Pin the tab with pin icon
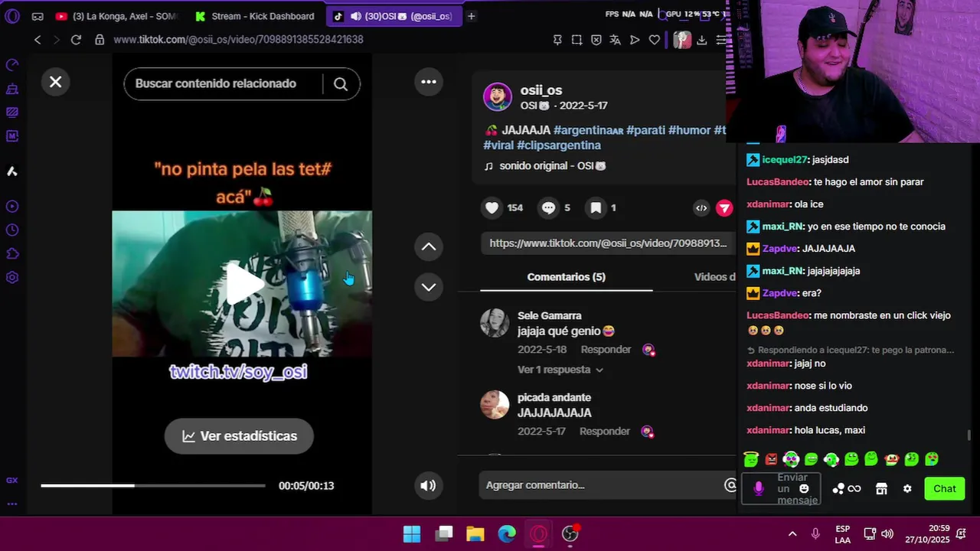 (x=557, y=40)
